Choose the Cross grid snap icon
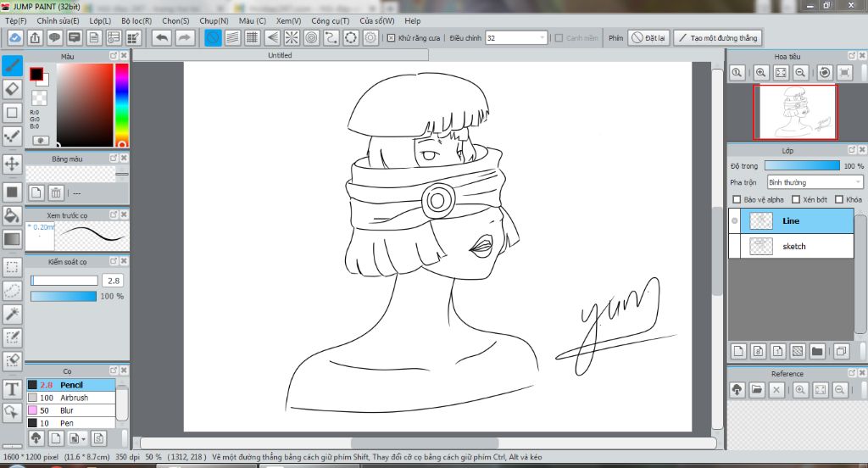This screenshot has width=868, height=468. tap(253, 37)
